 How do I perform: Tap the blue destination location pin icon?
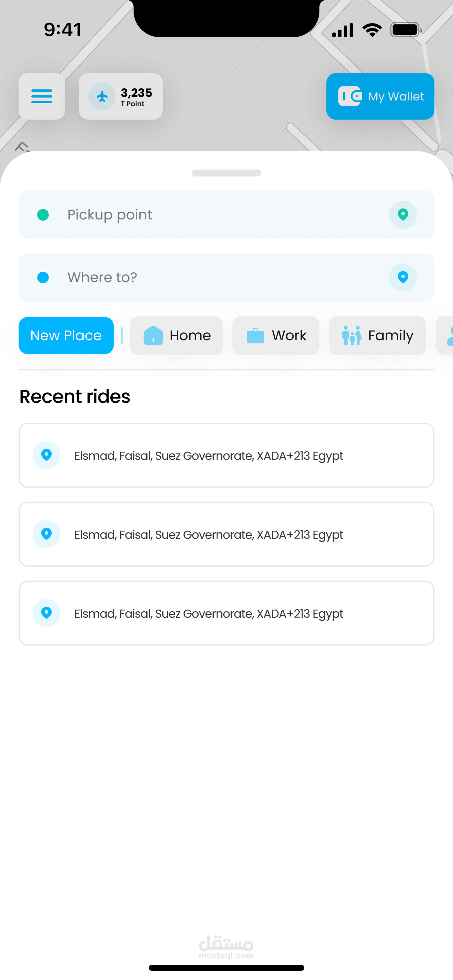(403, 277)
